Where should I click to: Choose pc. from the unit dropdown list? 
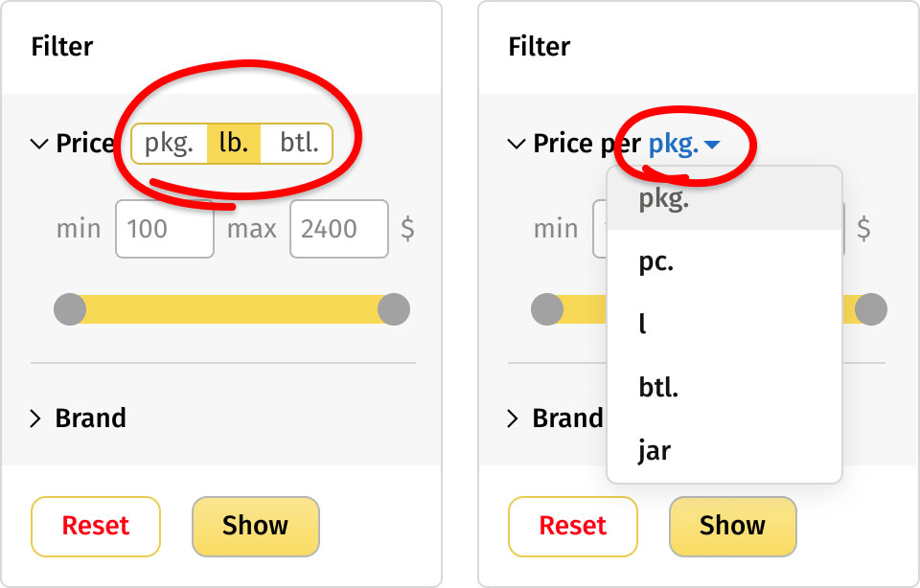724,261
